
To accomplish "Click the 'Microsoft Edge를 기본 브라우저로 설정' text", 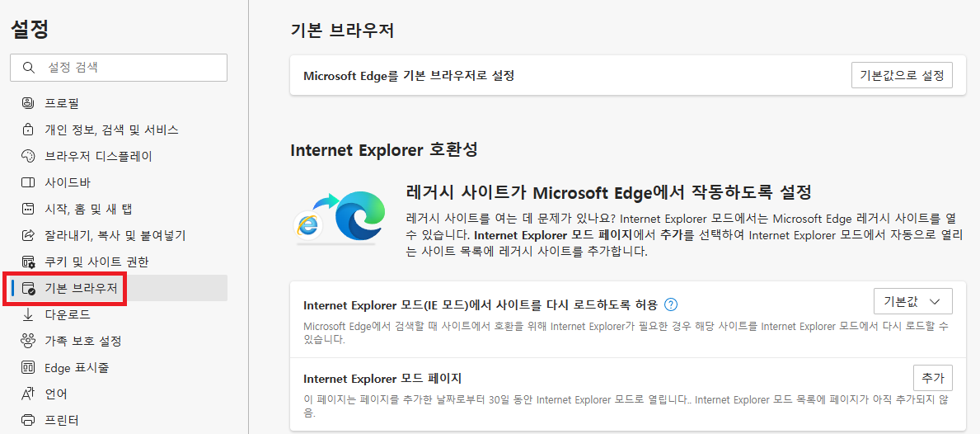I will click(409, 76).
